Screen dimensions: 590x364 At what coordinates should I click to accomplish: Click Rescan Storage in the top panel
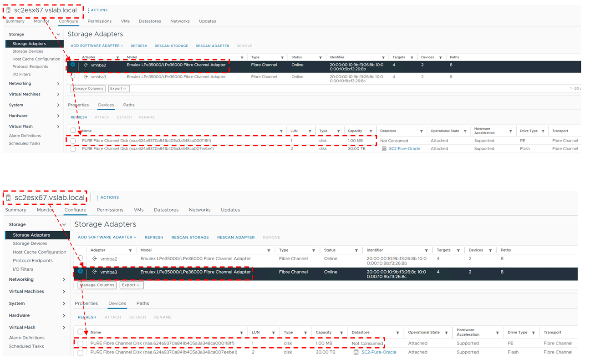pyautogui.click(x=171, y=46)
